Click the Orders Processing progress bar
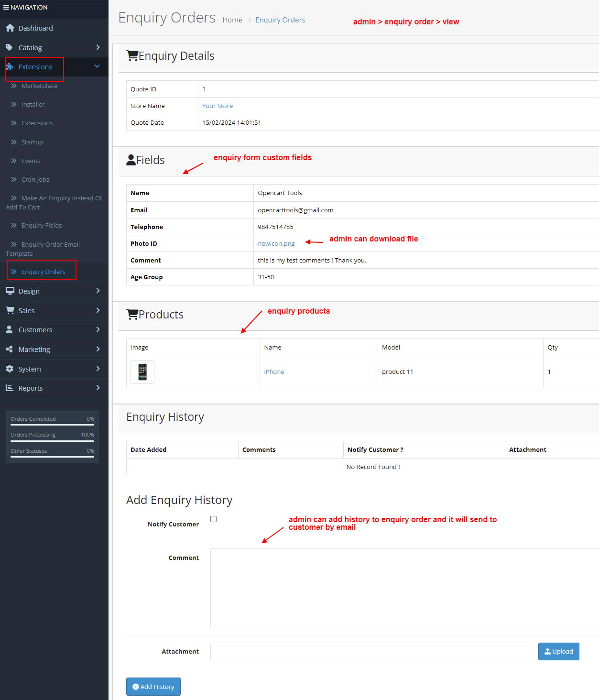599x700 pixels. pos(52,441)
